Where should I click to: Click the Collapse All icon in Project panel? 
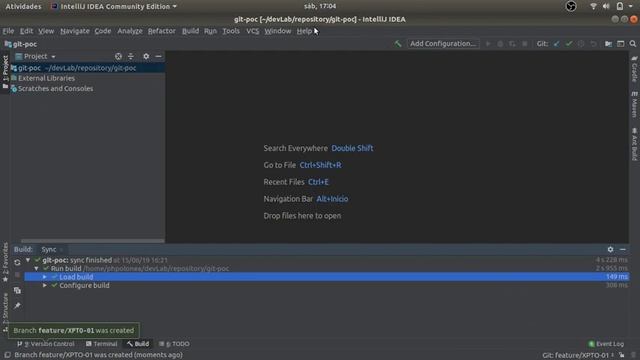tap(131, 56)
